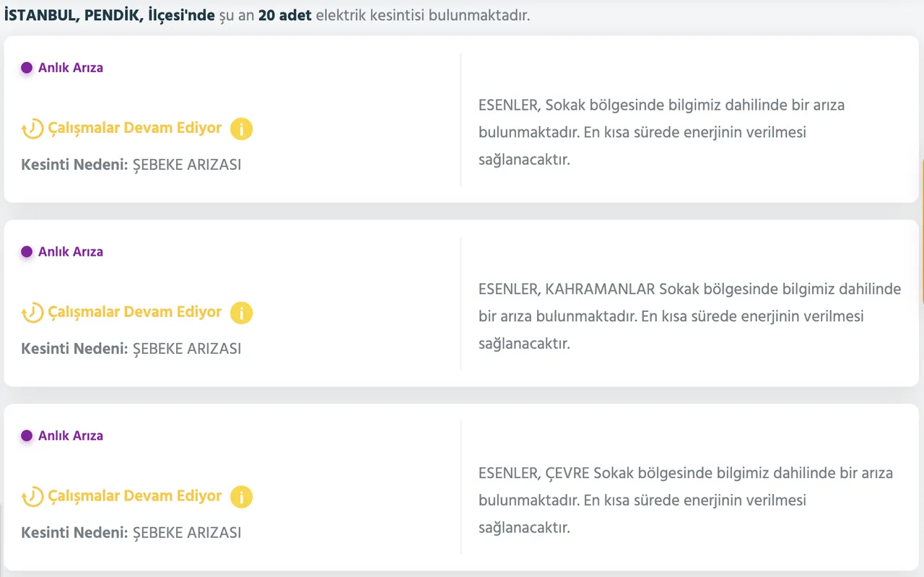This screenshot has height=577, width=924.
Task: Click the 'Anlık Arıza' label on the second card
Action: (70, 251)
